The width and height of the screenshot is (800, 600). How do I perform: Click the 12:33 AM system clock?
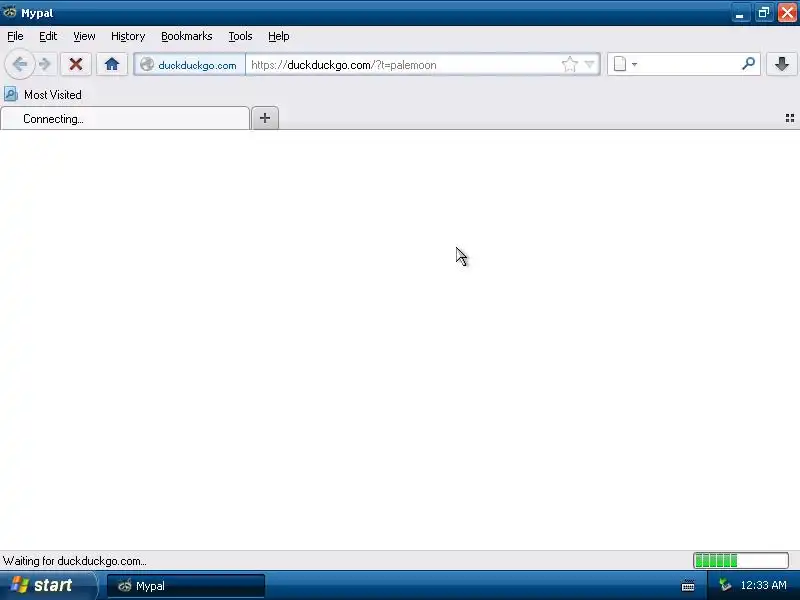point(763,585)
